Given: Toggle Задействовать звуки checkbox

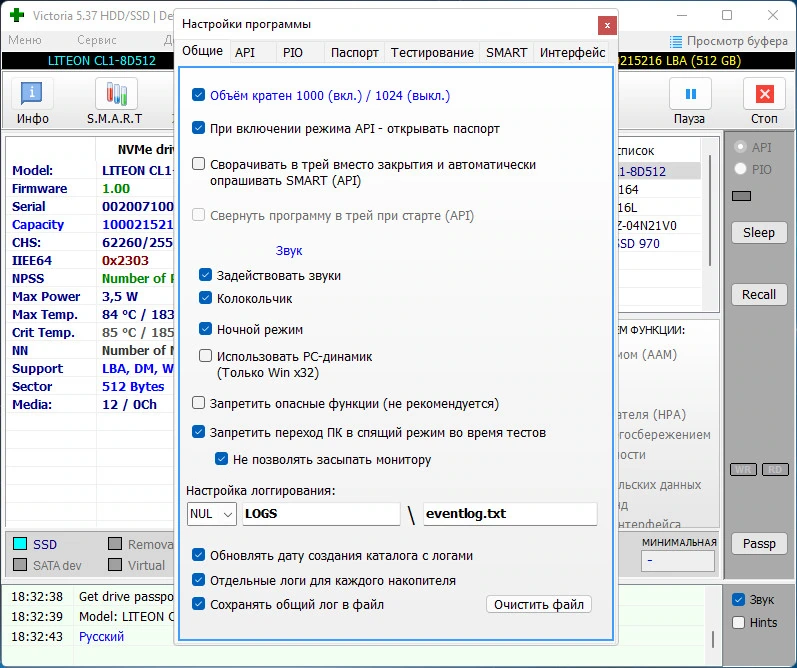Looking at the screenshot, I should (x=205, y=275).
